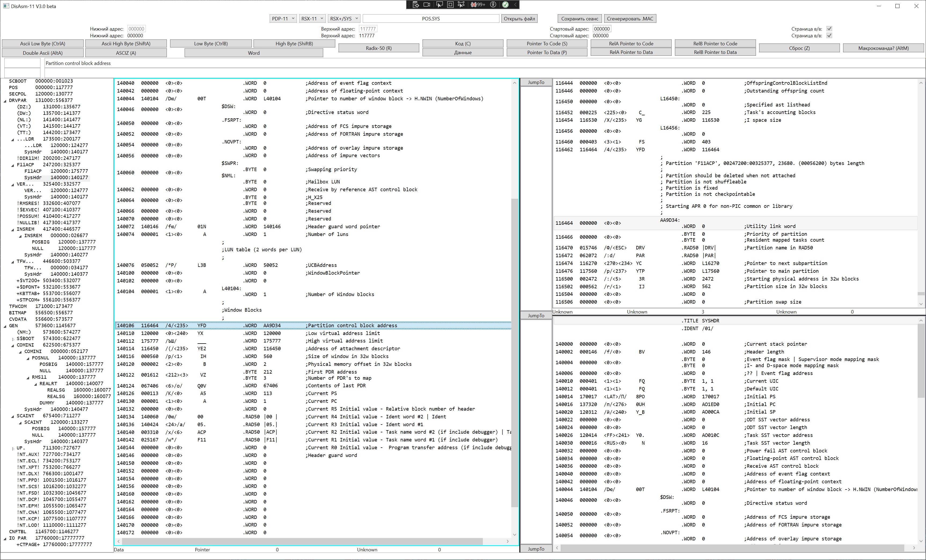Collapse the debug toolbar chevron
This screenshot has height=560, width=926.
pos(516,5)
